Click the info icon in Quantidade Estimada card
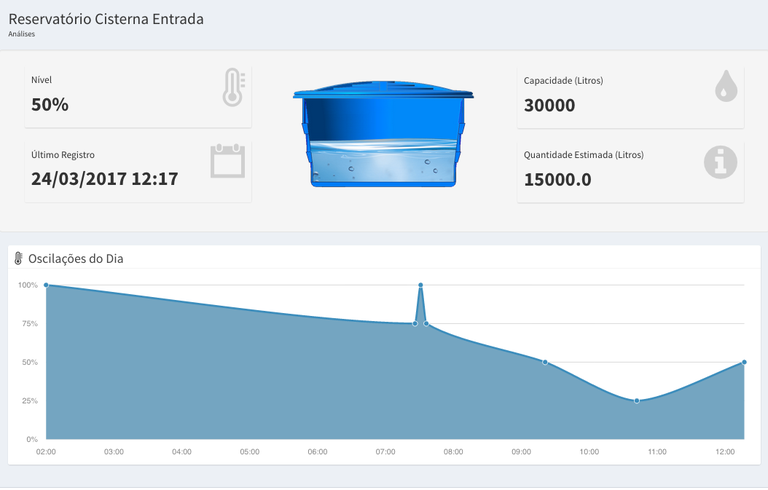The image size is (768, 490). coord(720,162)
